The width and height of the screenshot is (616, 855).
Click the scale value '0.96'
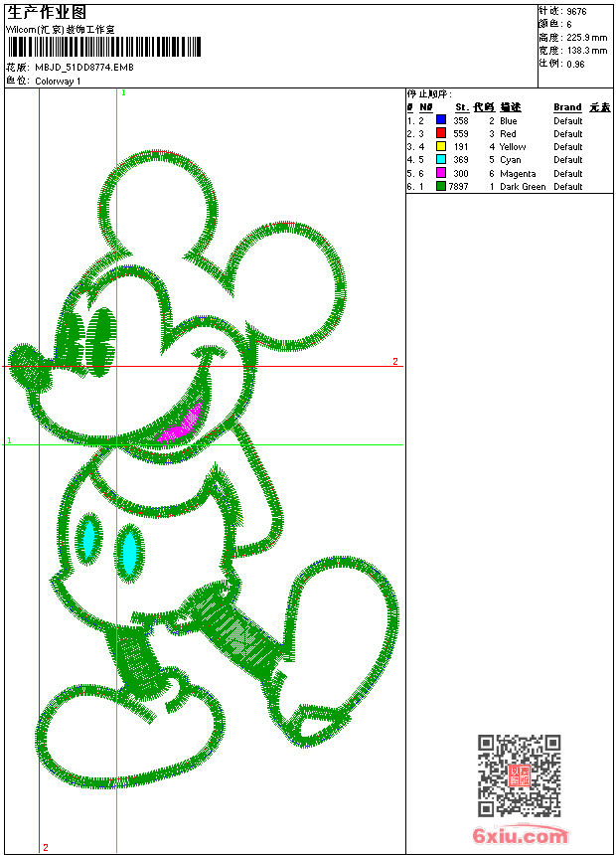575,64
